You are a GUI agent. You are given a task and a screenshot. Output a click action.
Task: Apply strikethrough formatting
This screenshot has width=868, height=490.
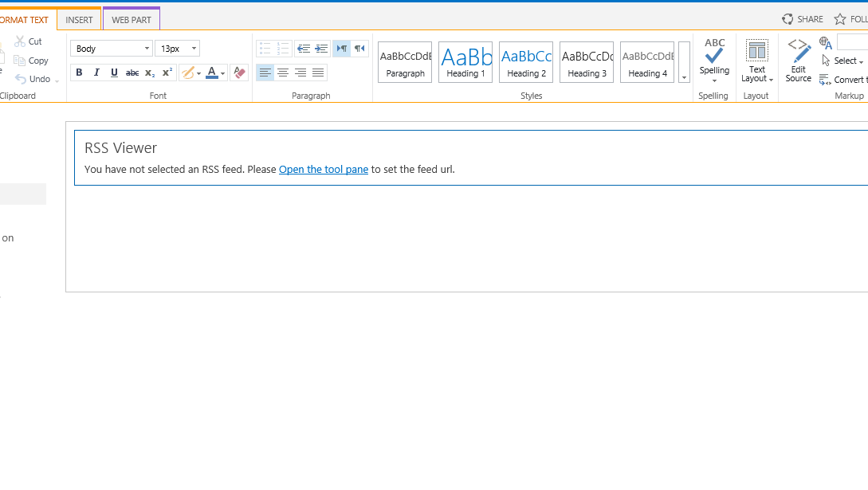coord(132,73)
